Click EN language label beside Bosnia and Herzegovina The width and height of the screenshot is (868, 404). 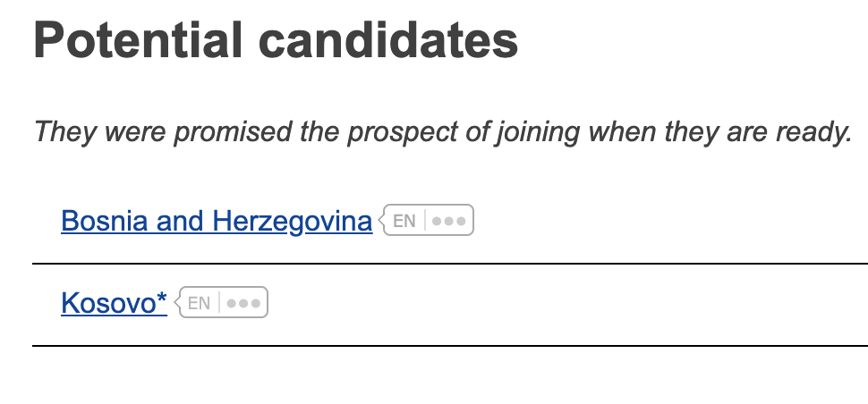404,221
